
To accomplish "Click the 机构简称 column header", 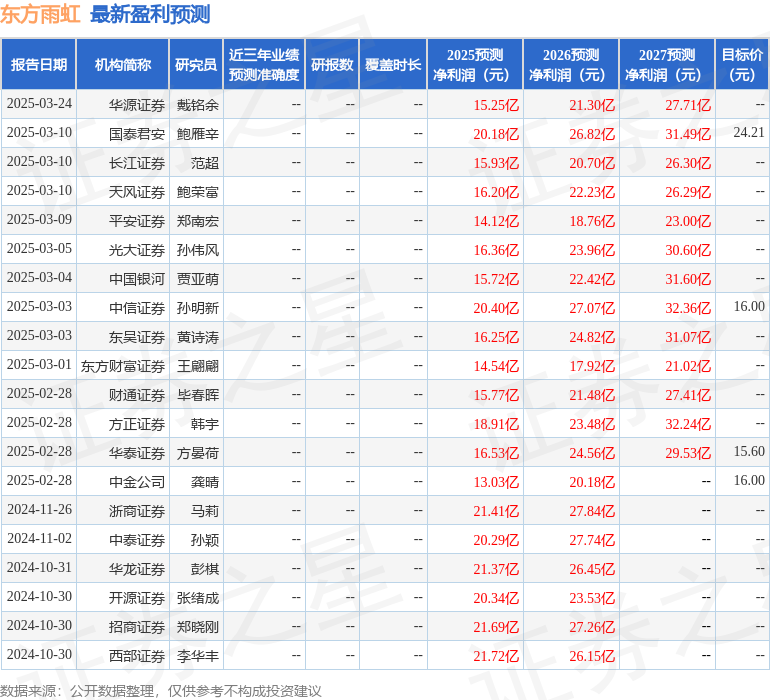I will click(x=123, y=65).
